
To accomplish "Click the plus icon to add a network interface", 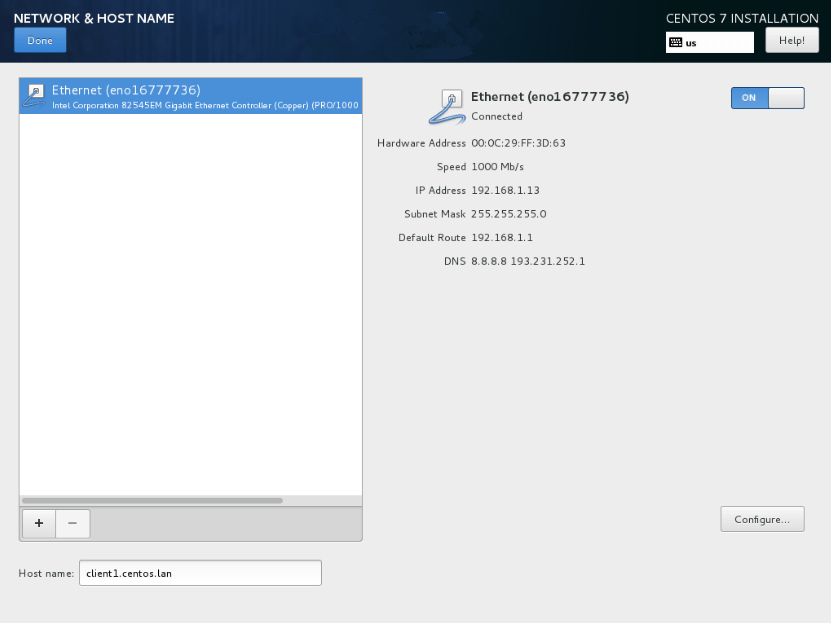I will pos(38,523).
